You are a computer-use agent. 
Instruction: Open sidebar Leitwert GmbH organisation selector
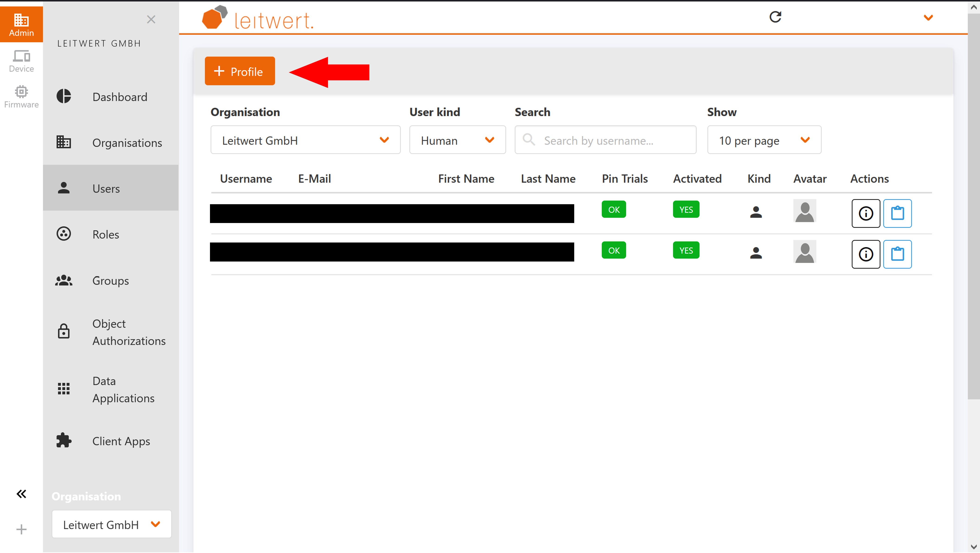111,524
